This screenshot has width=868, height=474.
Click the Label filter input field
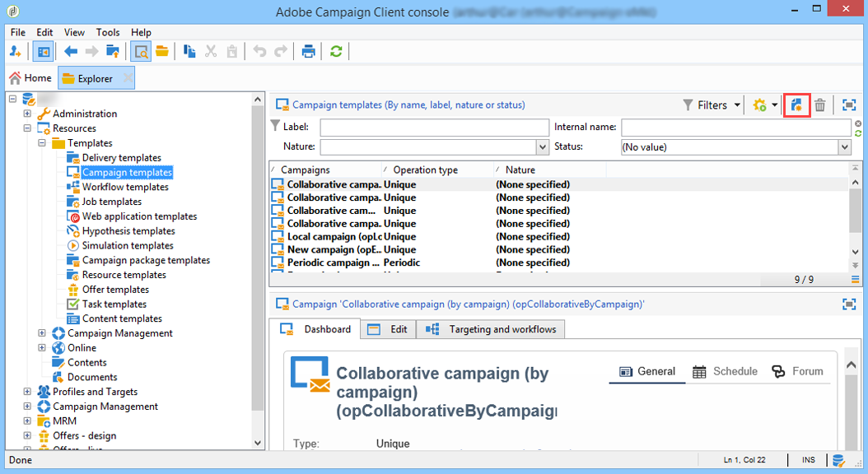(x=435, y=128)
